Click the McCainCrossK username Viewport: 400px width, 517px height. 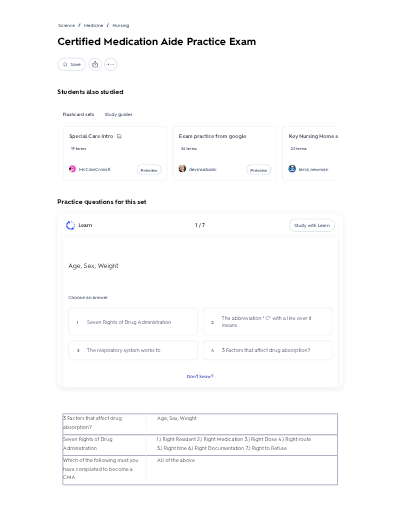tap(95, 169)
